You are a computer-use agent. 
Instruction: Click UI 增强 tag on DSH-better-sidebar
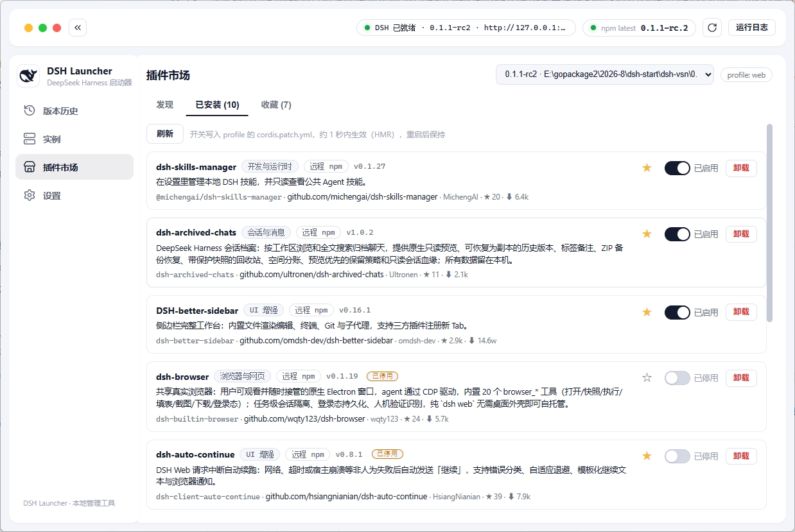click(263, 310)
